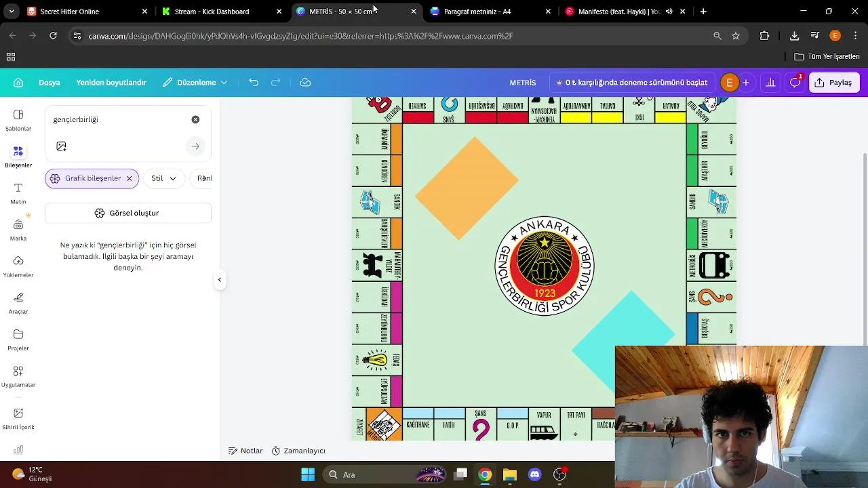Open the apps grid in bookmarks bar
This screenshot has width=868, height=488.
pyautogui.click(x=11, y=57)
